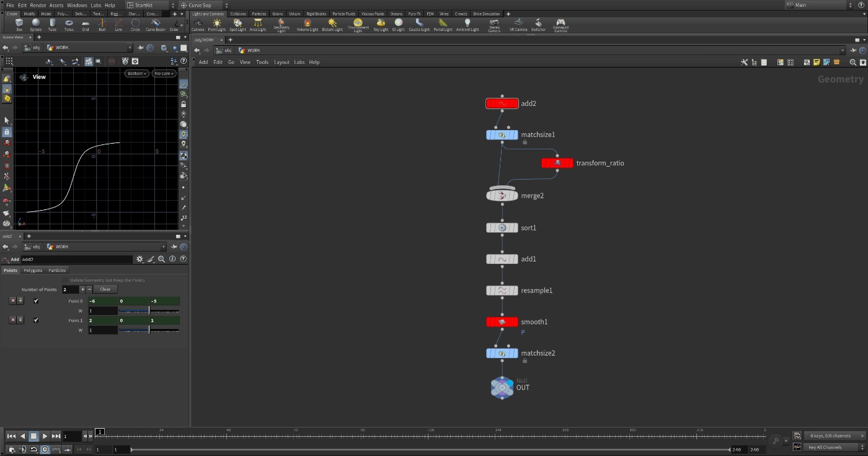Expand parameter pane path dropdown arrow
868x456 pixels.
click(x=164, y=247)
